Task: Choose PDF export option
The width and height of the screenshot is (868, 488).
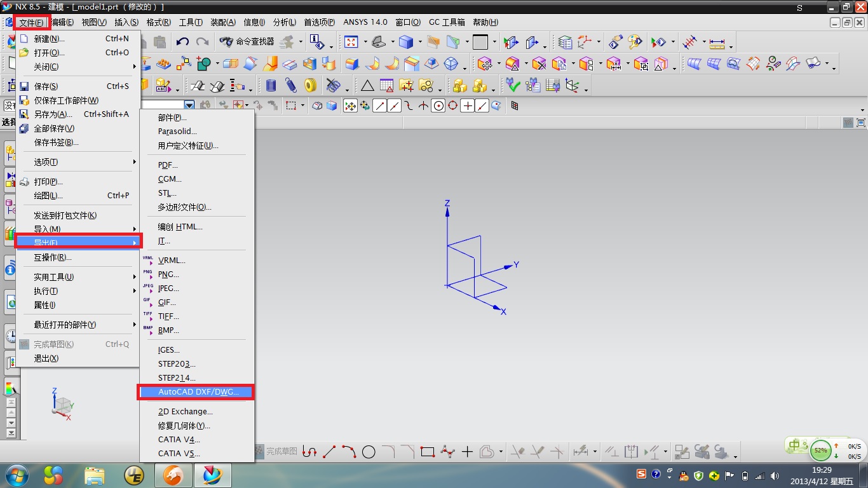Action: [196, 165]
